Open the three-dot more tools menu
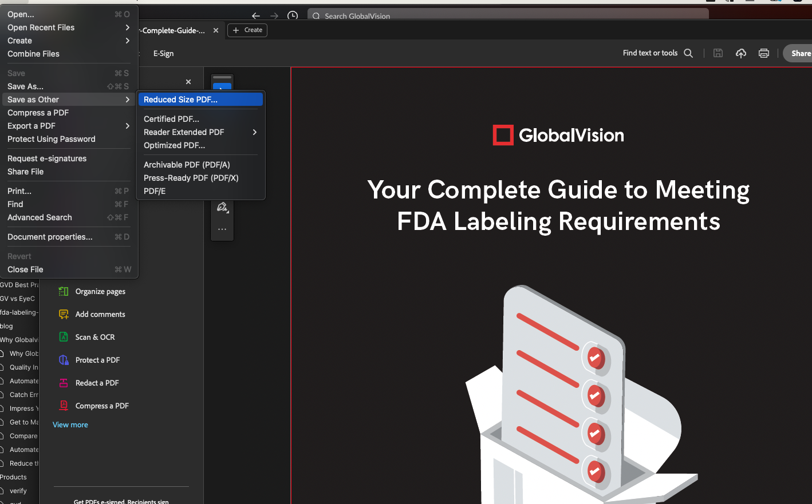Screen dimensions: 812x504 tap(222, 229)
